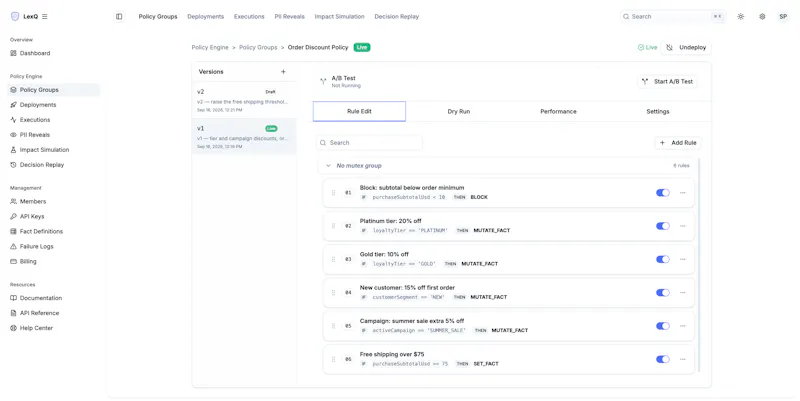This screenshot has height=401, width=800.
Task: Click Policy Groups breadcrumb link
Action: 258,47
